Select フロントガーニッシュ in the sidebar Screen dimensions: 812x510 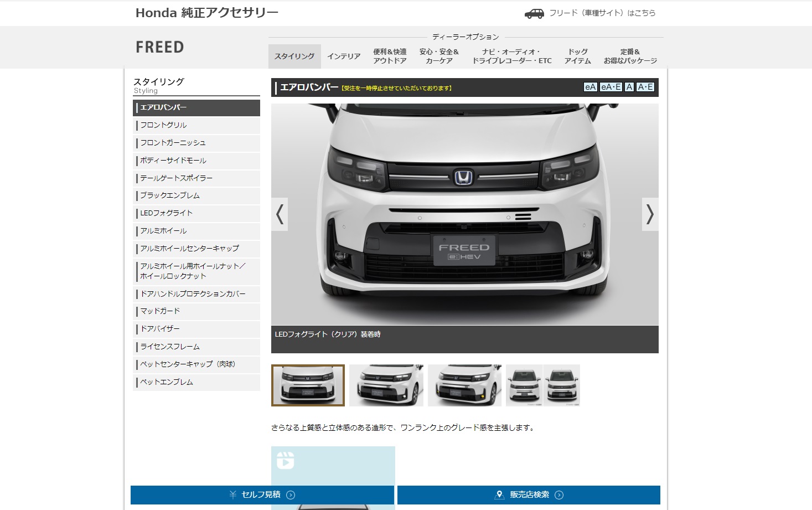click(196, 143)
